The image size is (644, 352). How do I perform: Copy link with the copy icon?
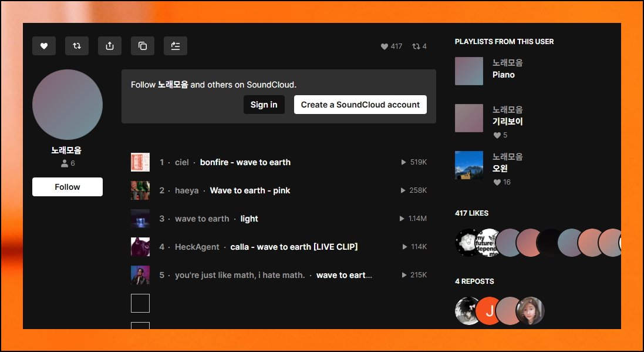tap(143, 46)
